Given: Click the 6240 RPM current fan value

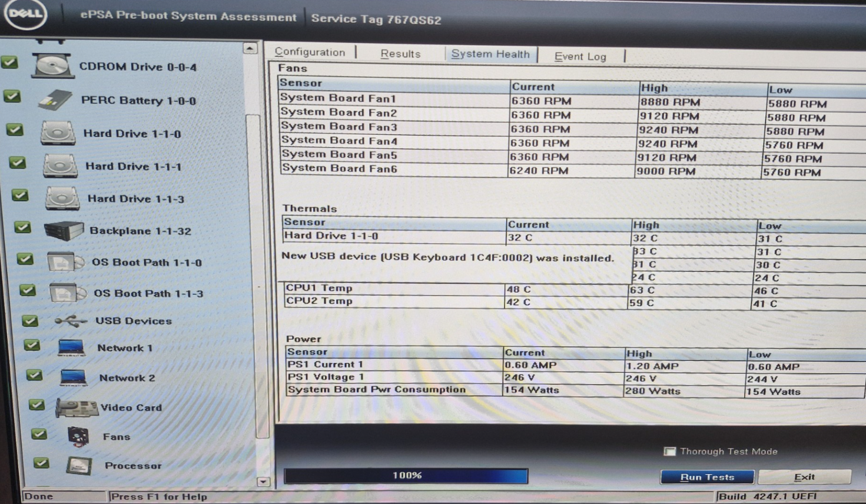Looking at the screenshot, I should [539, 171].
